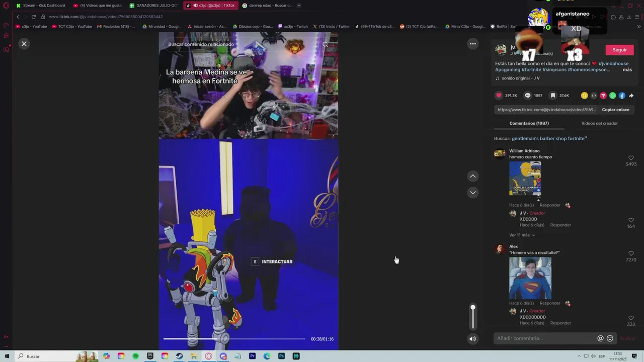The width and height of the screenshot is (644, 362).
Task: Open new browser tab with plus
Action: click(x=299, y=6)
